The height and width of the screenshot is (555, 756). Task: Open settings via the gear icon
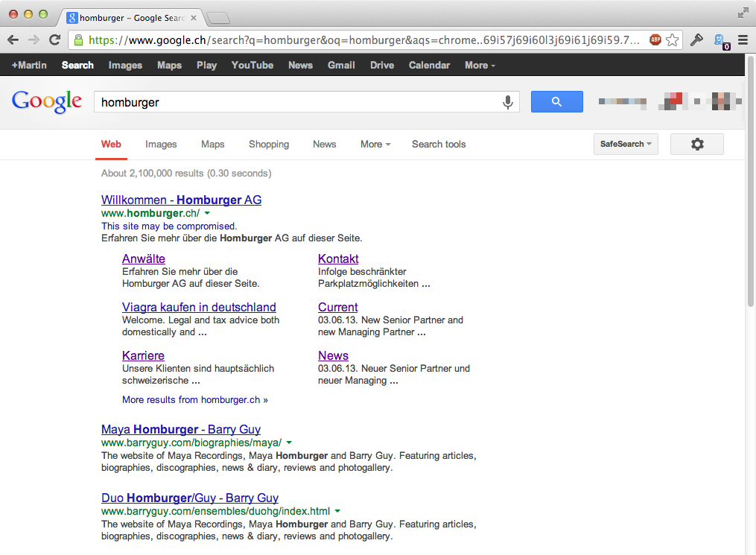click(696, 144)
